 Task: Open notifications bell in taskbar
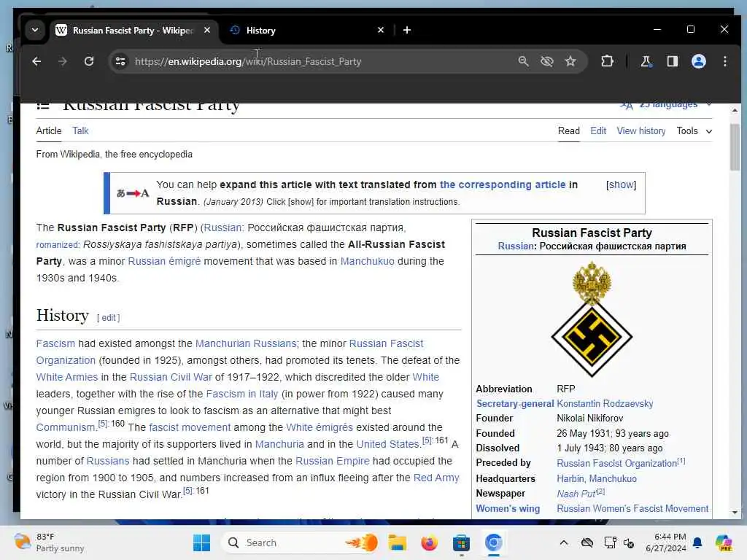pos(697,542)
